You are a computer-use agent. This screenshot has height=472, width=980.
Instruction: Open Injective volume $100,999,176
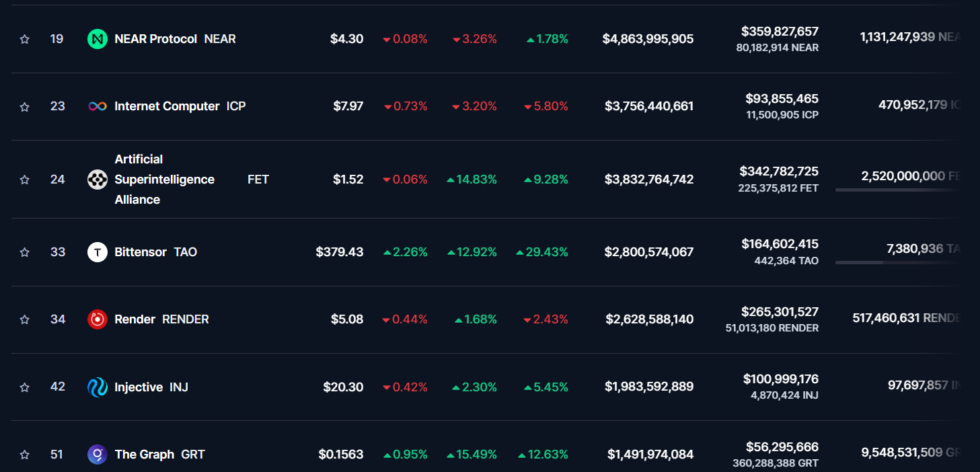click(x=781, y=379)
